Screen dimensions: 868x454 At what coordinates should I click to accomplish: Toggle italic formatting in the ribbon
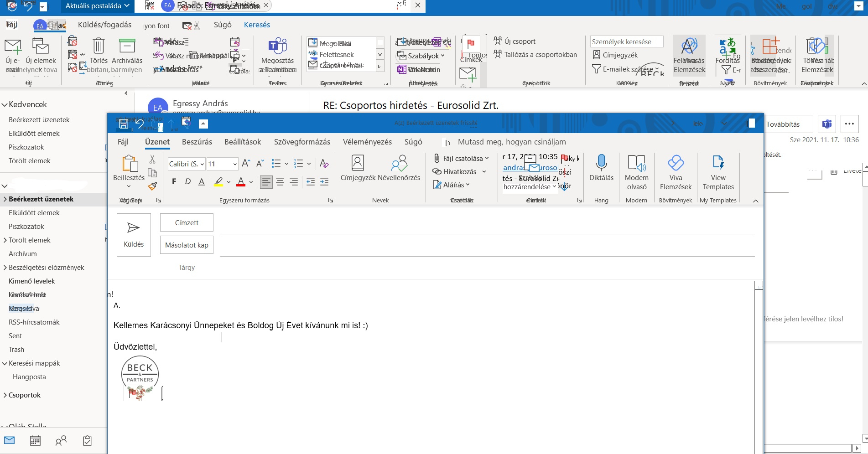[x=187, y=181]
